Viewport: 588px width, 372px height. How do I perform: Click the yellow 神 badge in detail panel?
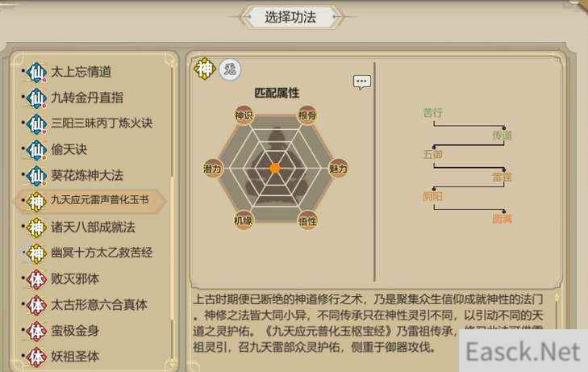205,69
